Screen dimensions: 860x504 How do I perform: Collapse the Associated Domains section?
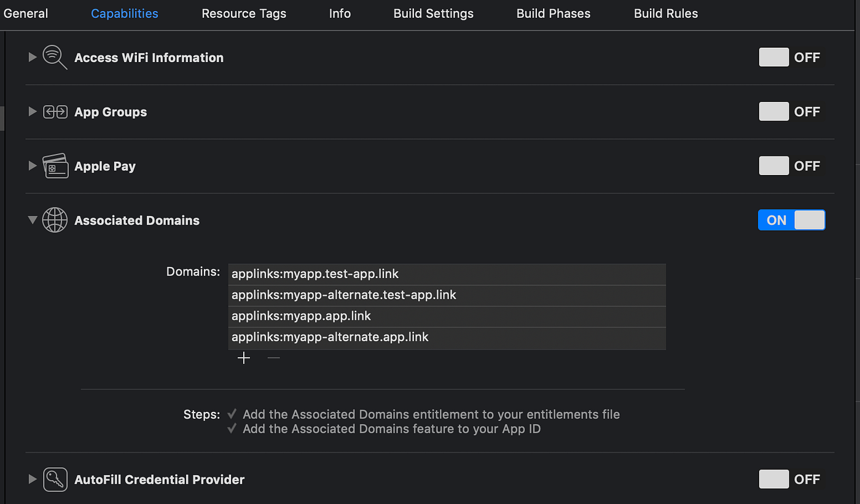click(32, 220)
